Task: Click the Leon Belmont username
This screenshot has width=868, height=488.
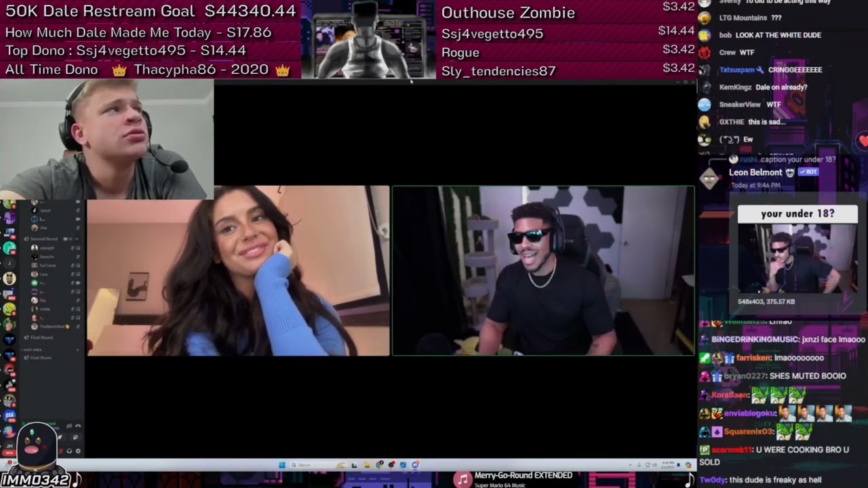Action: (x=755, y=172)
